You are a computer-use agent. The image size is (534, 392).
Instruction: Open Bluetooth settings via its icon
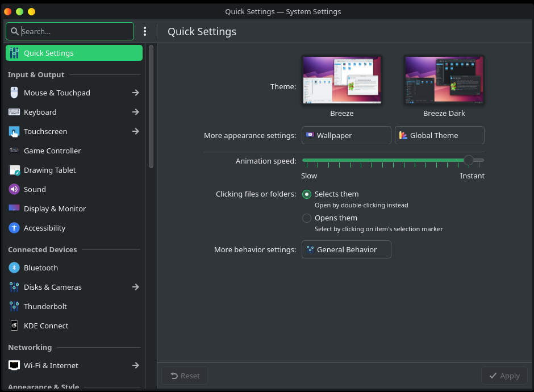[14, 268]
